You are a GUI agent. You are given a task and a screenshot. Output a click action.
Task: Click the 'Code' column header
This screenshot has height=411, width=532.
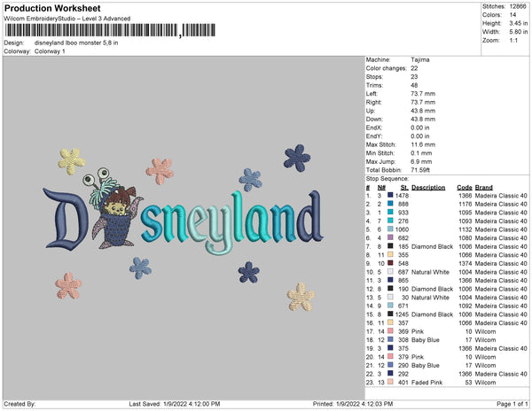pos(465,188)
